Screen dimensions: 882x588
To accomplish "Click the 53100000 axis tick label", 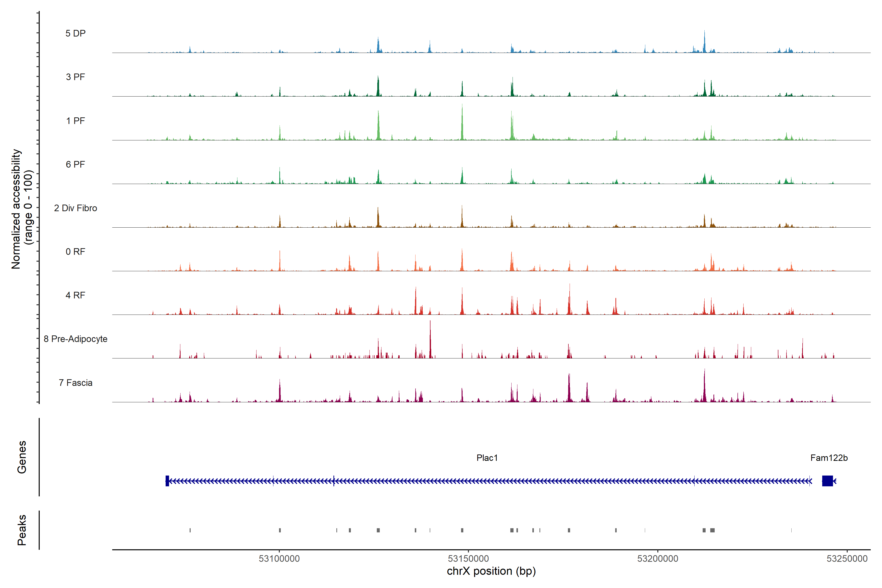I will click(x=279, y=558).
